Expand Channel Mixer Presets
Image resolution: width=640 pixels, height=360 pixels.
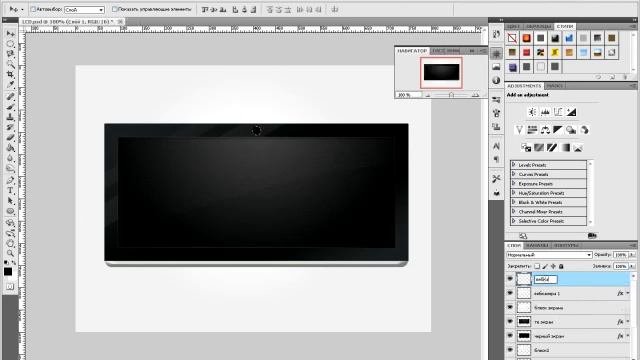(513, 212)
